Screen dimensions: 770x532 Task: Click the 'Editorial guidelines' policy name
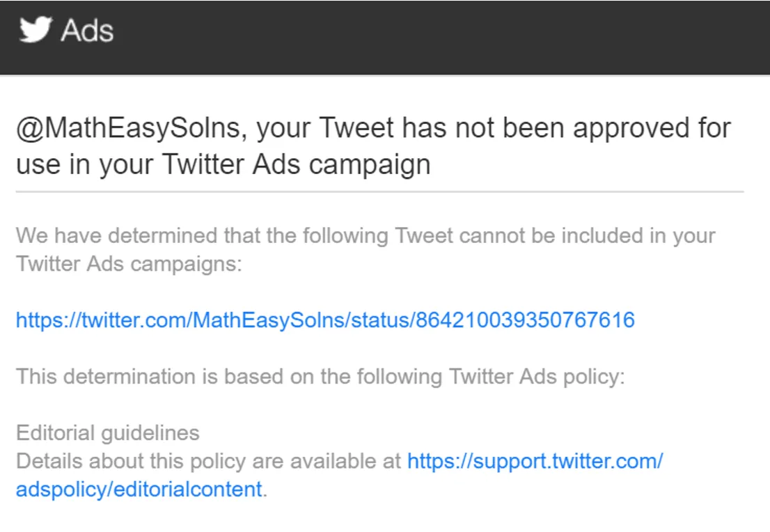tap(107, 433)
